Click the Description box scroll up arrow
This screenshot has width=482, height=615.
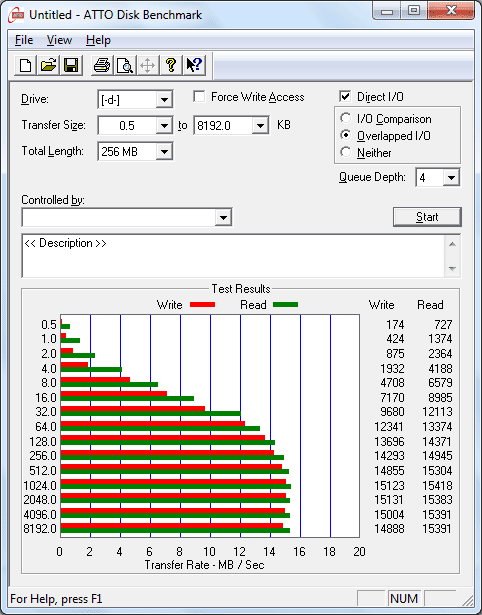point(452,244)
